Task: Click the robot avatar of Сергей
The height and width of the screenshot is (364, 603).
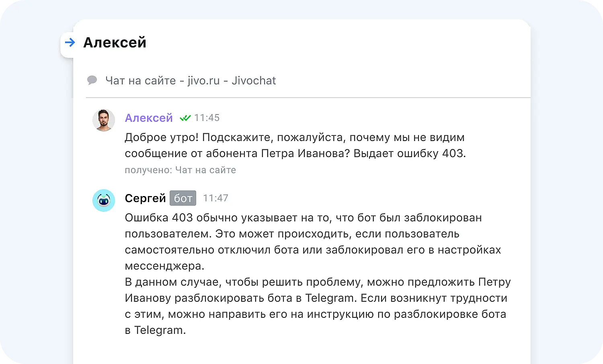Action: click(x=104, y=200)
